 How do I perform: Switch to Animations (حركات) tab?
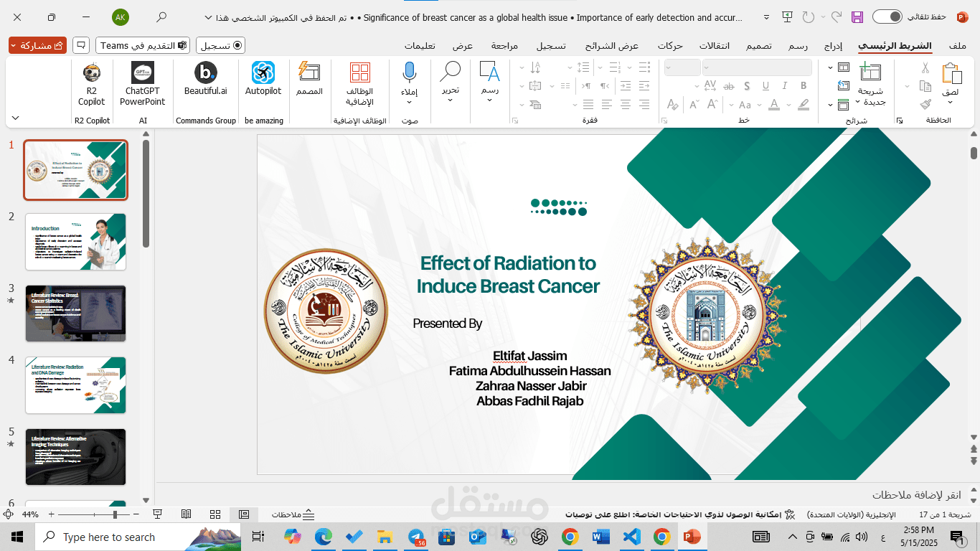(670, 45)
